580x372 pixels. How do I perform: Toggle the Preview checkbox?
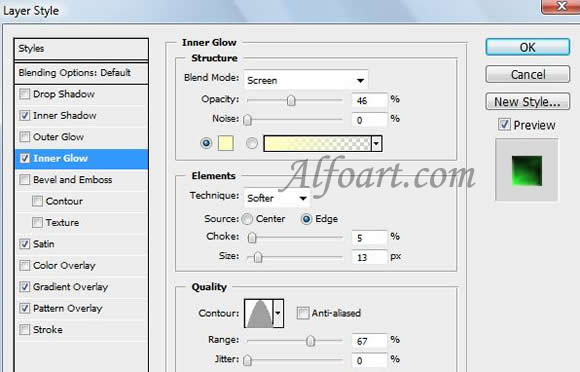(504, 125)
